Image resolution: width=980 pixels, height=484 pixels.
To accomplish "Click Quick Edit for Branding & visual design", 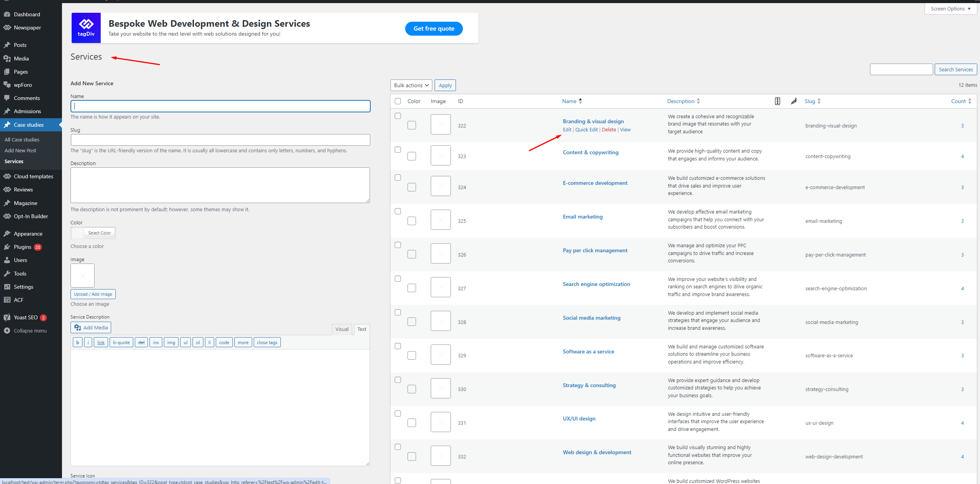I will click(586, 130).
